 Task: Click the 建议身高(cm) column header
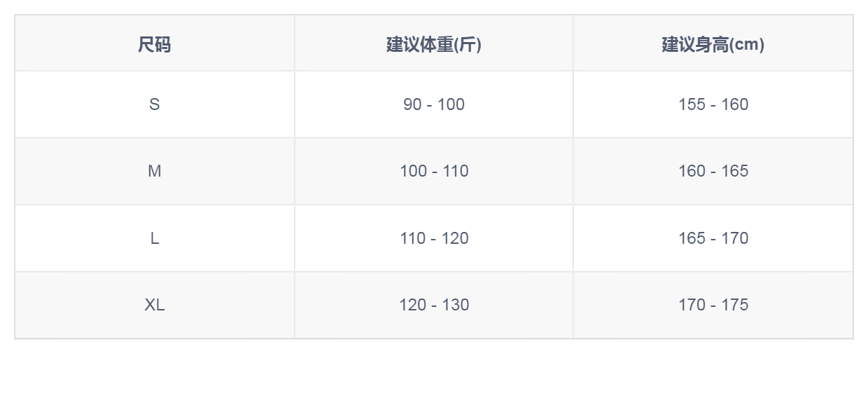[x=713, y=45]
